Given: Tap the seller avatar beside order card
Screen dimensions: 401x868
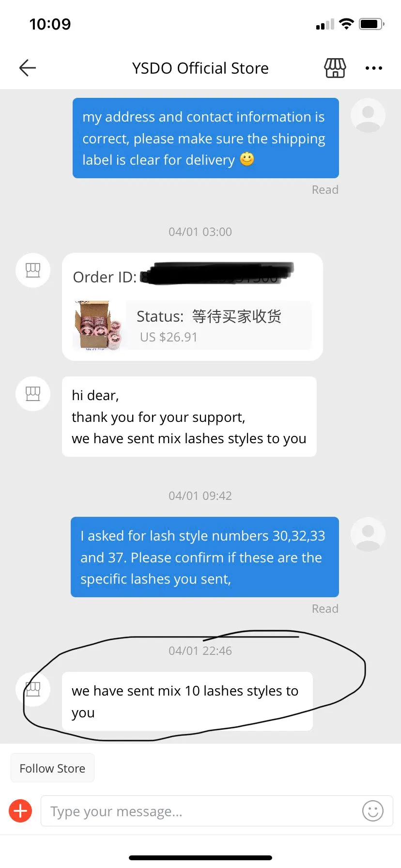Looking at the screenshot, I should click(x=33, y=270).
